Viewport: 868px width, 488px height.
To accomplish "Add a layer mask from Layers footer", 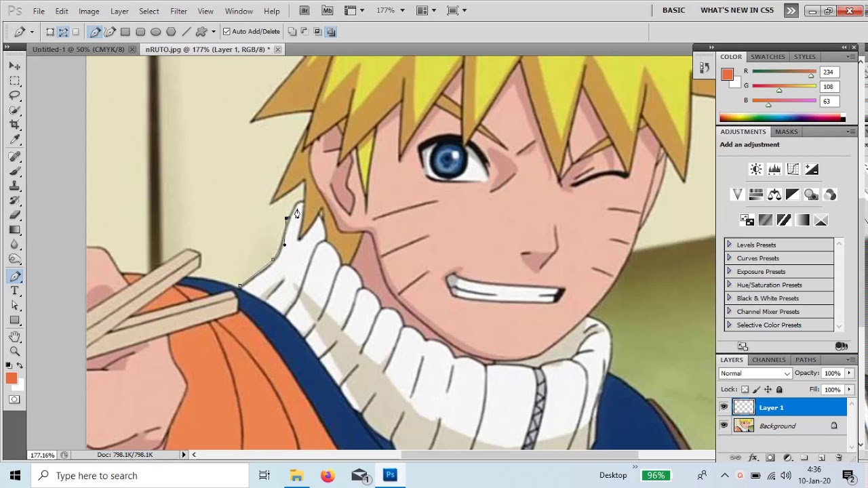I will (x=770, y=458).
